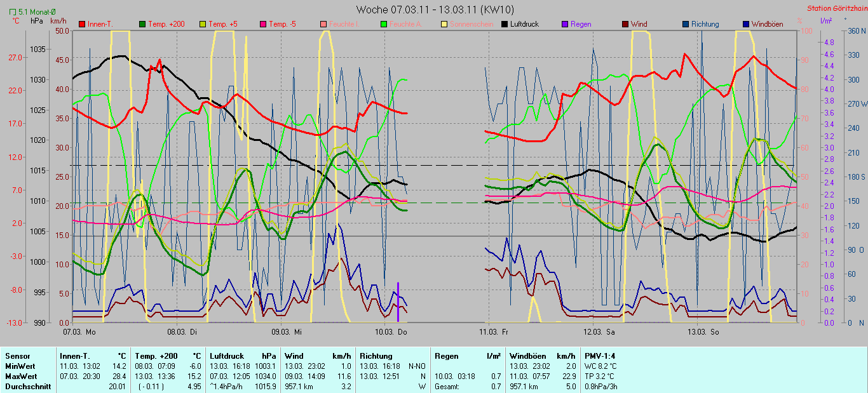
Task: Click the light pink Feuchte I. swatch
Action: (323, 24)
